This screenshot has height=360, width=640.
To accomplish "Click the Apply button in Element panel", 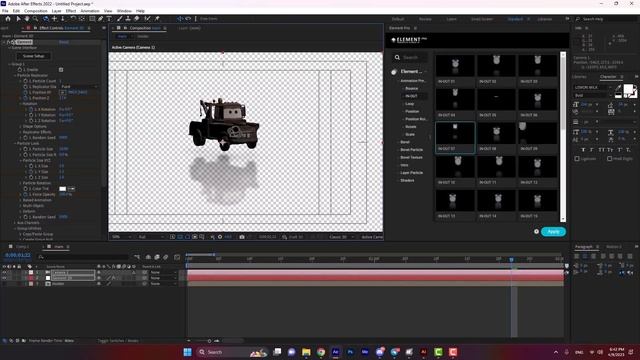I will (x=553, y=231).
